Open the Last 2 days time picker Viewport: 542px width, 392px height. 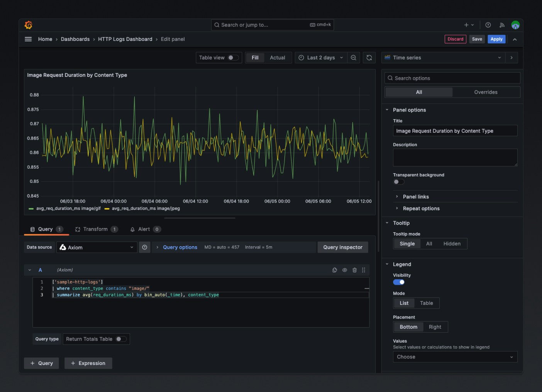coord(320,57)
